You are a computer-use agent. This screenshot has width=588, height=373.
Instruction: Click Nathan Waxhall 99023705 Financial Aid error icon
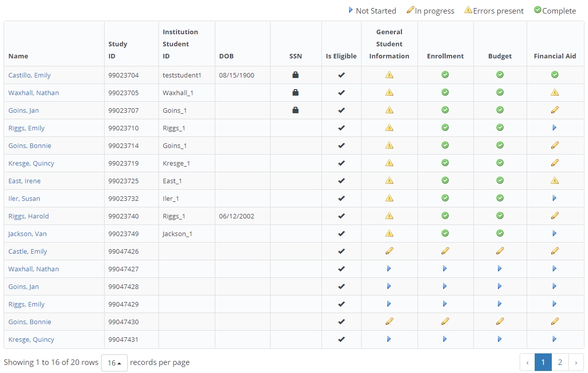pos(555,93)
